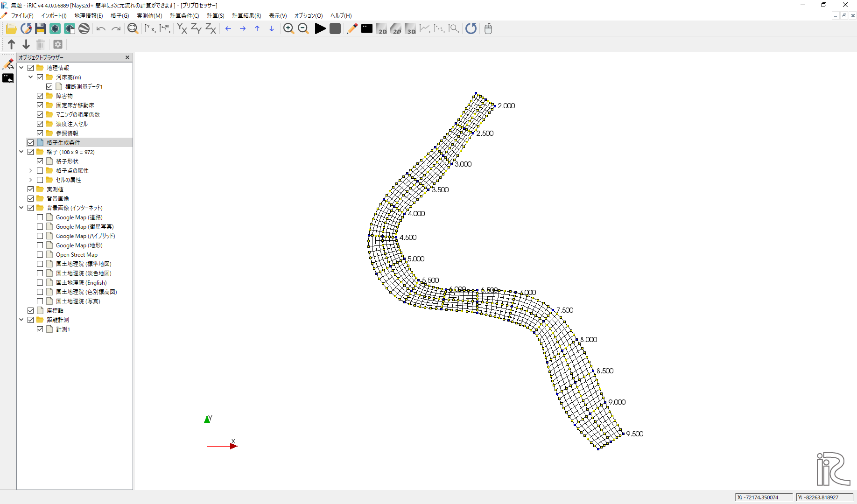The height and width of the screenshot is (504, 857).
Task: Enable the 格子点の属性 checkbox
Action: (x=40, y=170)
